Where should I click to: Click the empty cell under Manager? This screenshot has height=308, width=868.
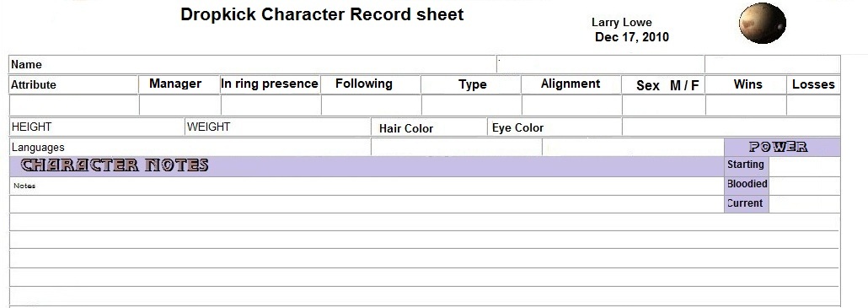[179, 105]
